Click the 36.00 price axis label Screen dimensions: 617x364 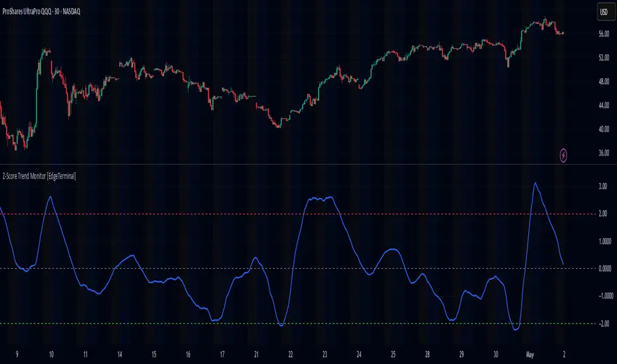(x=604, y=153)
